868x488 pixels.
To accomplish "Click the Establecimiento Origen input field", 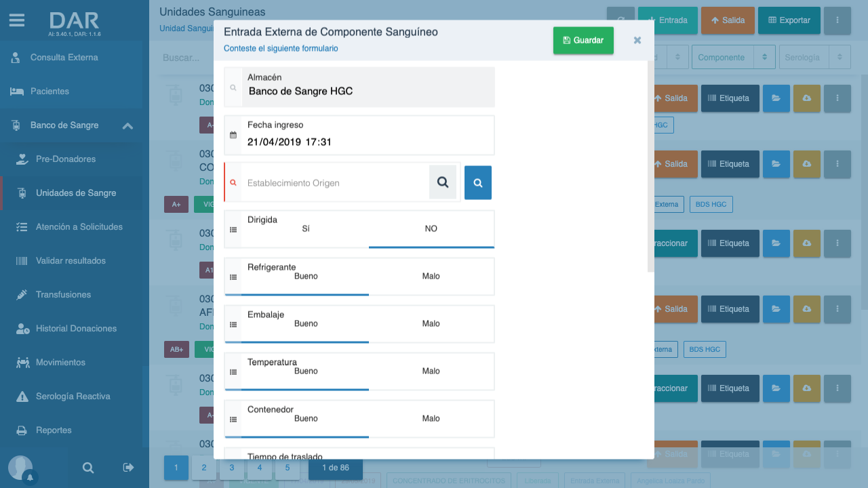I will click(336, 183).
